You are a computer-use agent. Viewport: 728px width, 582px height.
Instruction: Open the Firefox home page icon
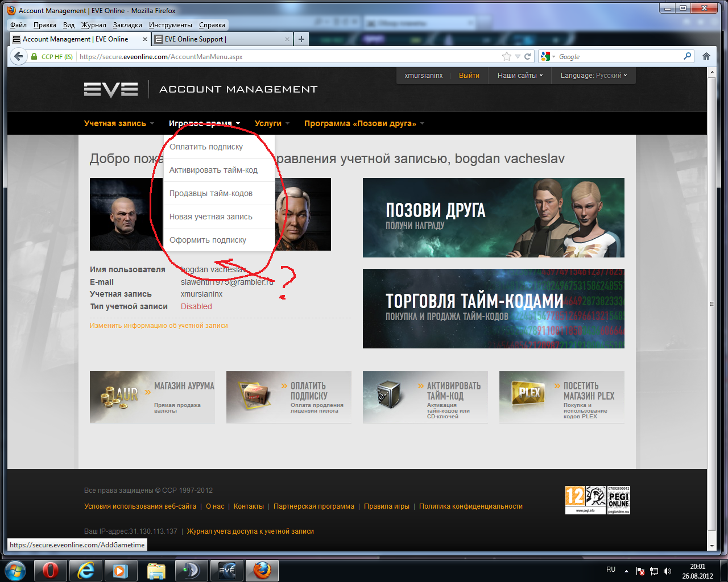(706, 56)
